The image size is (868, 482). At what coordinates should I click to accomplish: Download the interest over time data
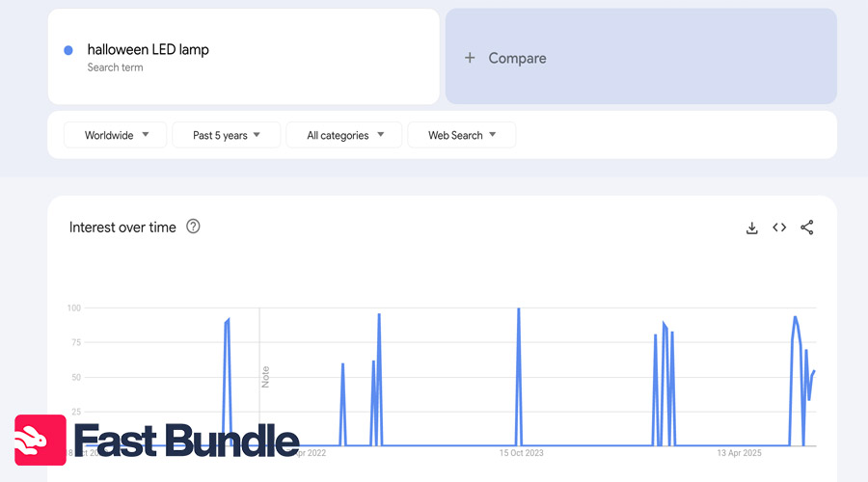pos(752,228)
